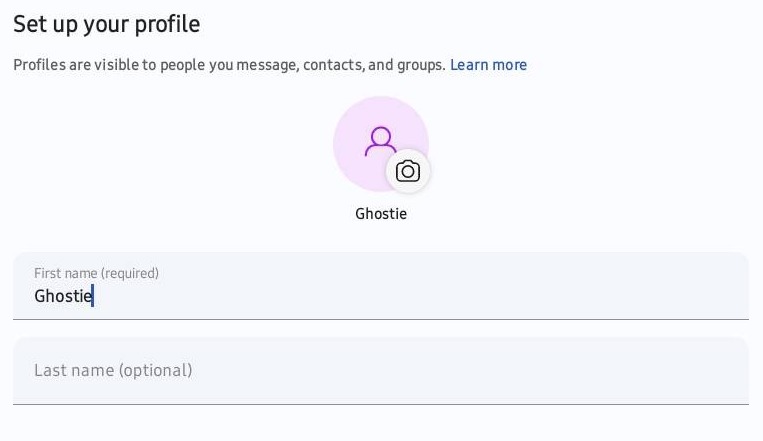The image size is (763, 441).
Task: Click the 'Set up your profile' heading
Action: (106, 23)
